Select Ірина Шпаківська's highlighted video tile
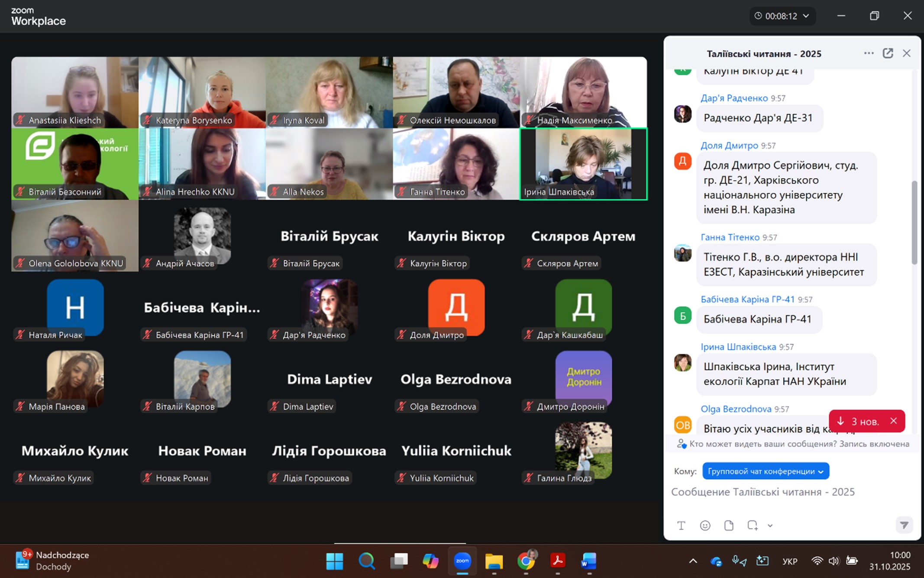The image size is (924, 578). [x=583, y=164]
